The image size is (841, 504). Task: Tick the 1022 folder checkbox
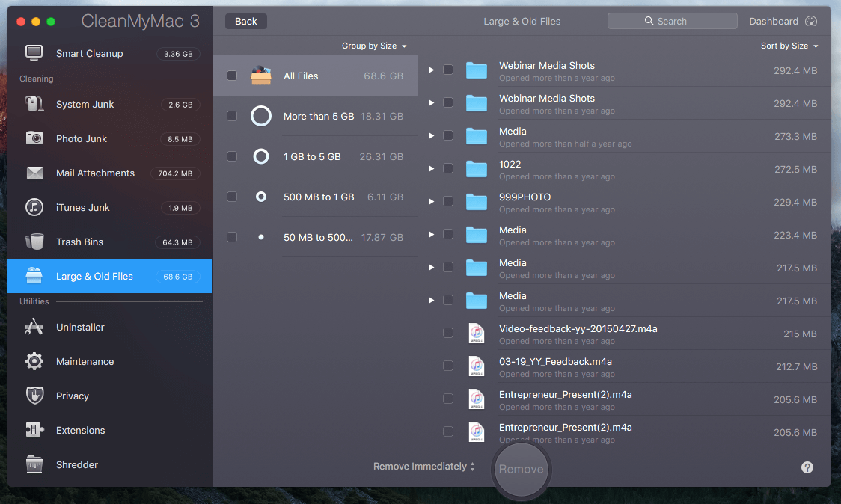click(448, 168)
